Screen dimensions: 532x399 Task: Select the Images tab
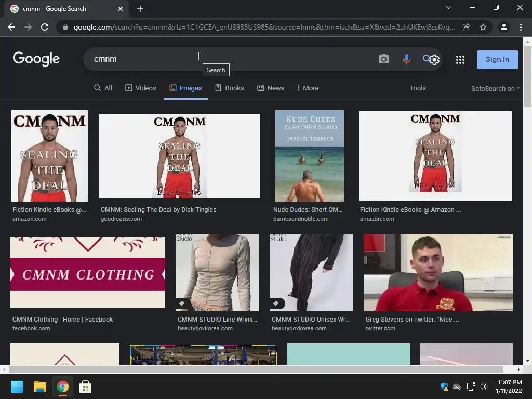[185, 88]
